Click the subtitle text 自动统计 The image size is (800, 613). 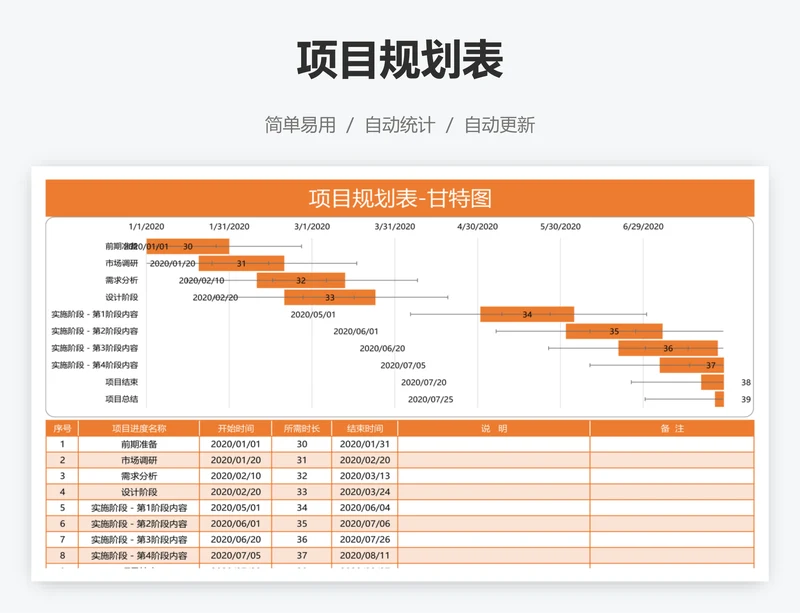pyautogui.click(x=400, y=125)
